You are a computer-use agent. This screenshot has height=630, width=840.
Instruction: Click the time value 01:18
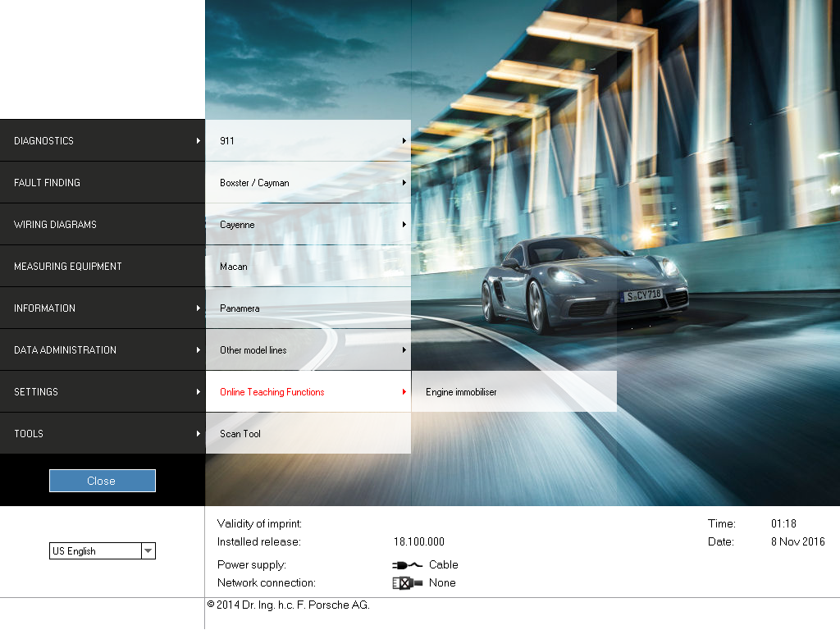click(x=783, y=523)
